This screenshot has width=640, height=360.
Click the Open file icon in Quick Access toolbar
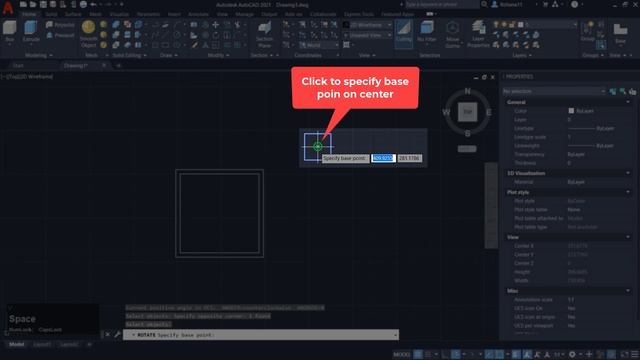coord(33,4)
